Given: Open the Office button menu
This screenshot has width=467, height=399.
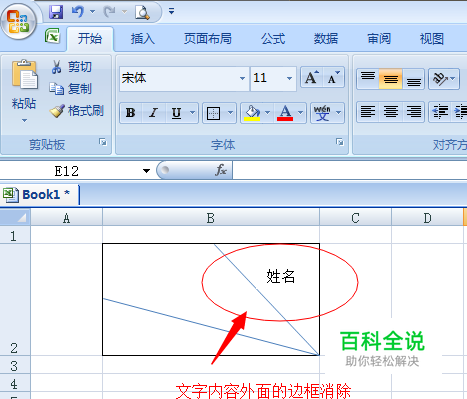Looking at the screenshot, I should click(x=18, y=22).
